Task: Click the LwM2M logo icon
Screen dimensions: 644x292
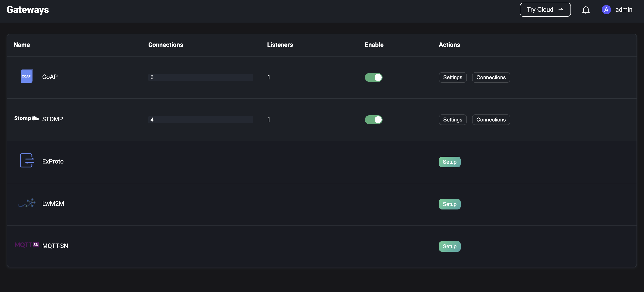Action: tap(26, 203)
